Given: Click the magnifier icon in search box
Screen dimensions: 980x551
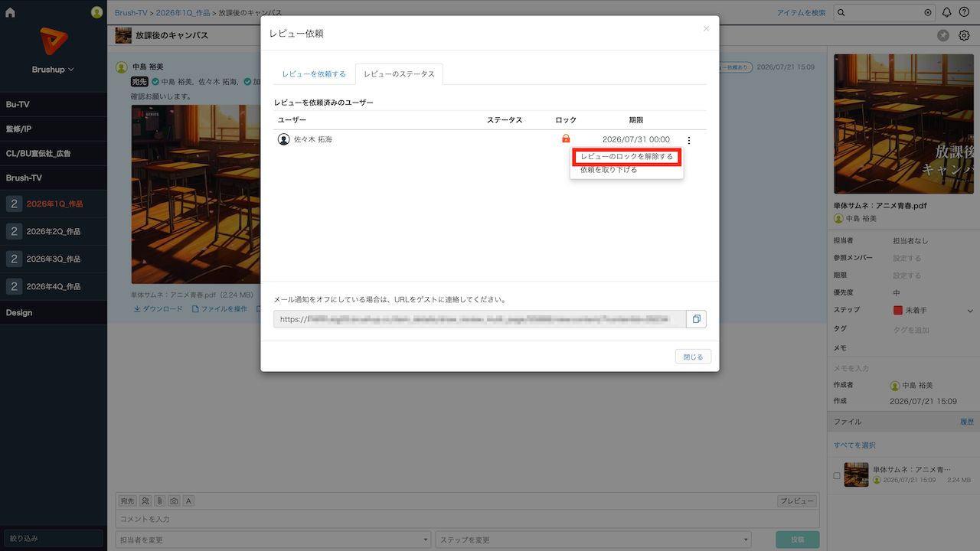Looking at the screenshot, I should 842,13.
